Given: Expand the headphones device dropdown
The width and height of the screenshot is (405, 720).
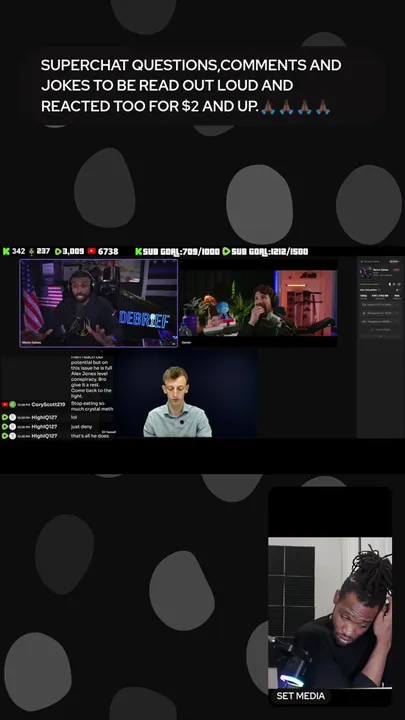Looking at the screenshot, I should click(380, 321).
